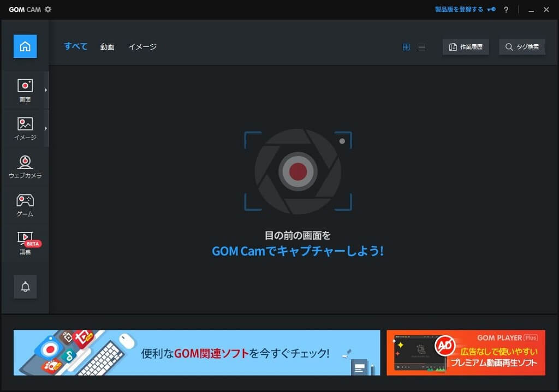Screen dimensions: 559x392
Task: Expand the 画面 submenu arrow
Action: pos(46,90)
